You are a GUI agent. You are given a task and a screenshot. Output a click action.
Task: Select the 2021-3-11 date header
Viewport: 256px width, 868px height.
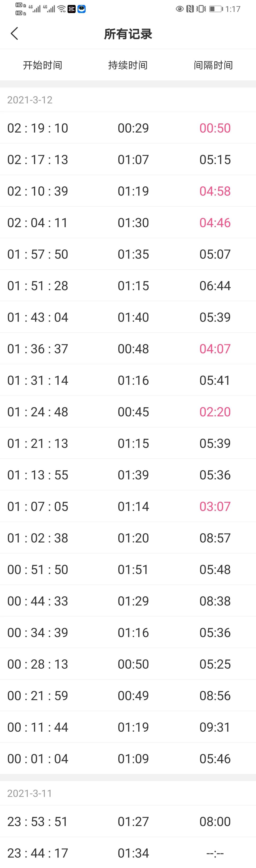tap(30, 793)
